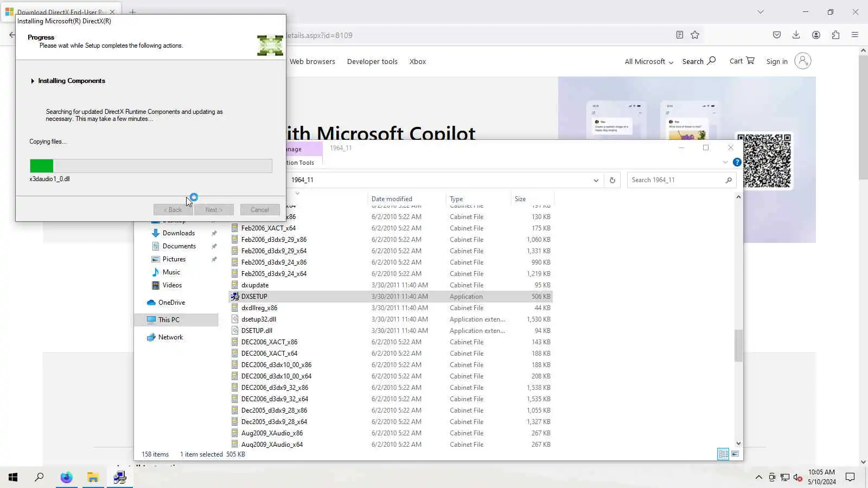Select Feb2006_d3dx9_29_x86 file
This screenshot has height=488, width=868.
pos(274,240)
